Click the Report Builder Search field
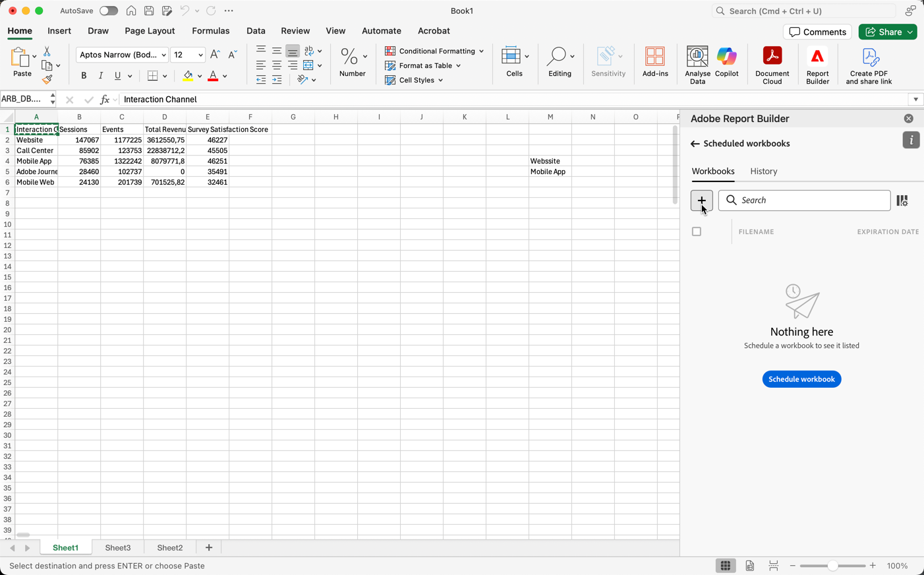Image resolution: width=924 pixels, height=575 pixels. tap(804, 200)
